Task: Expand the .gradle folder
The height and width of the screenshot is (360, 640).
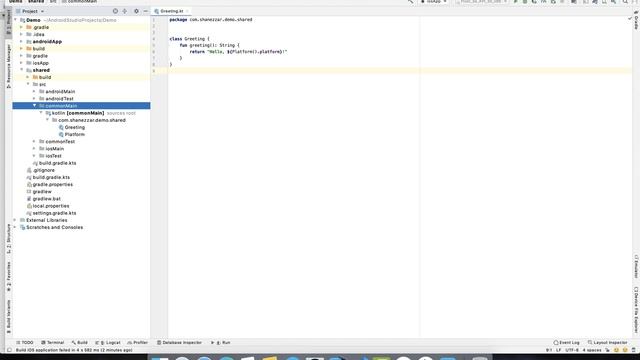Action: pos(22,27)
